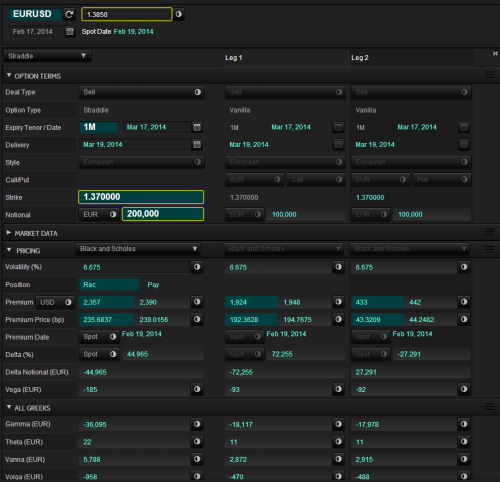Click the spot rate field 1.3850
Screen dimensions: 500x482
(127, 14)
